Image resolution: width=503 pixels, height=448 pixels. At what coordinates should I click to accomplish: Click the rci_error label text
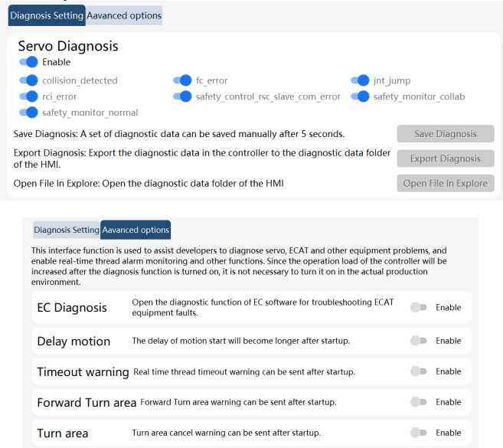[x=60, y=96]
